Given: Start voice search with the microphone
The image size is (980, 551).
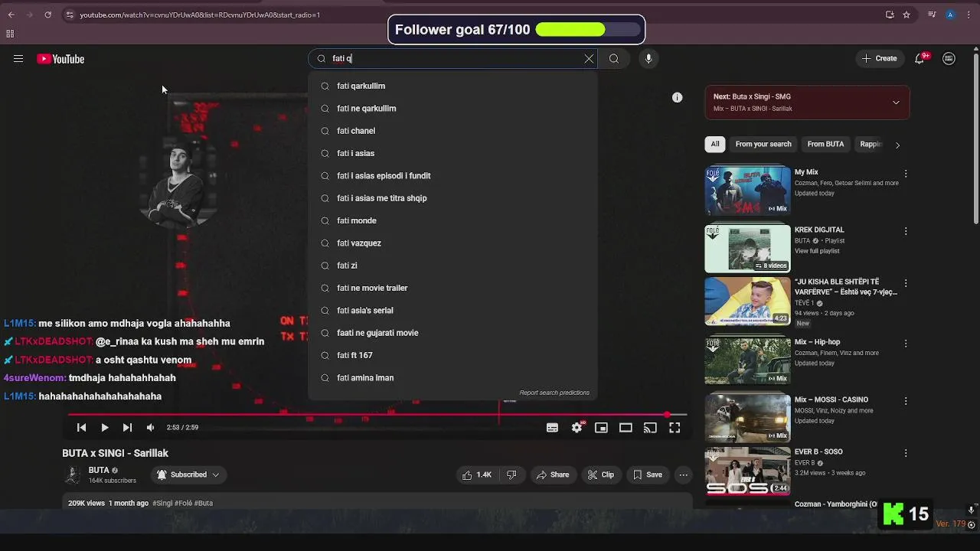Looking at the screenshot, I should 648,58.
